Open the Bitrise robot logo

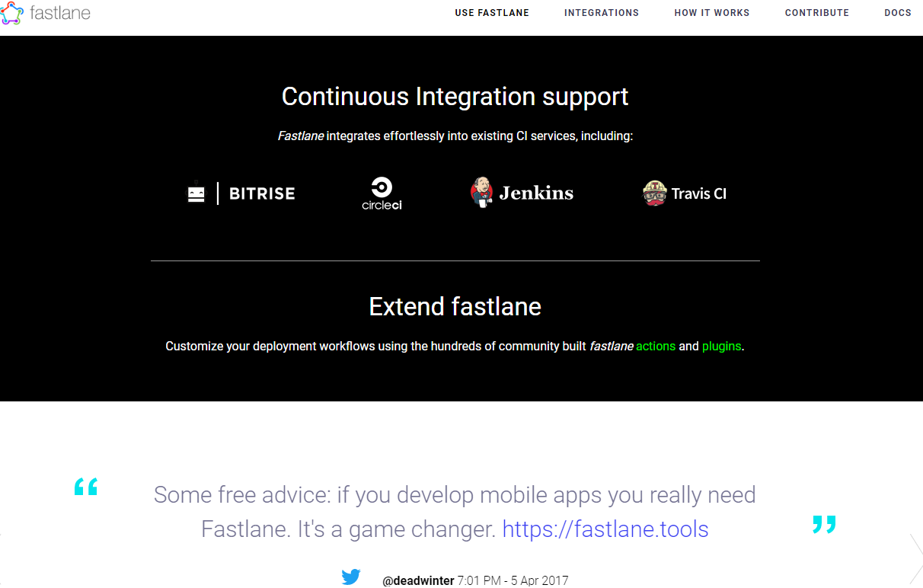pyautogui.click(x=196, y=193)
